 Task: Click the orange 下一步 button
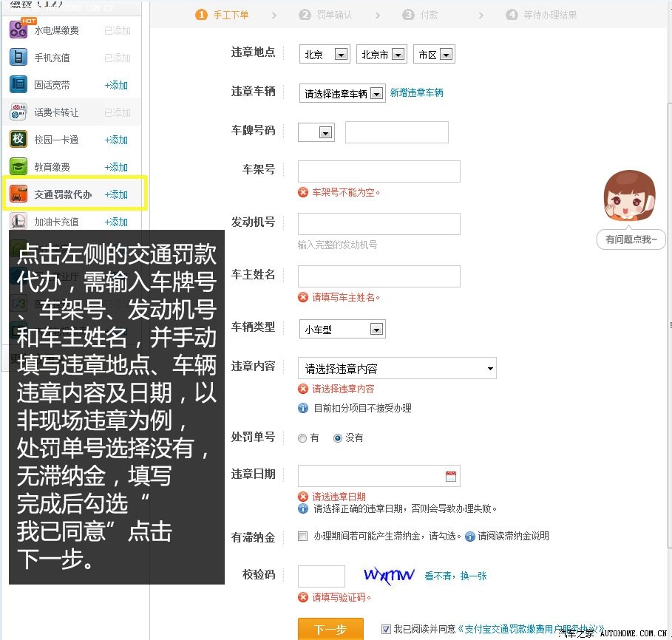click(x=330, y=629)
